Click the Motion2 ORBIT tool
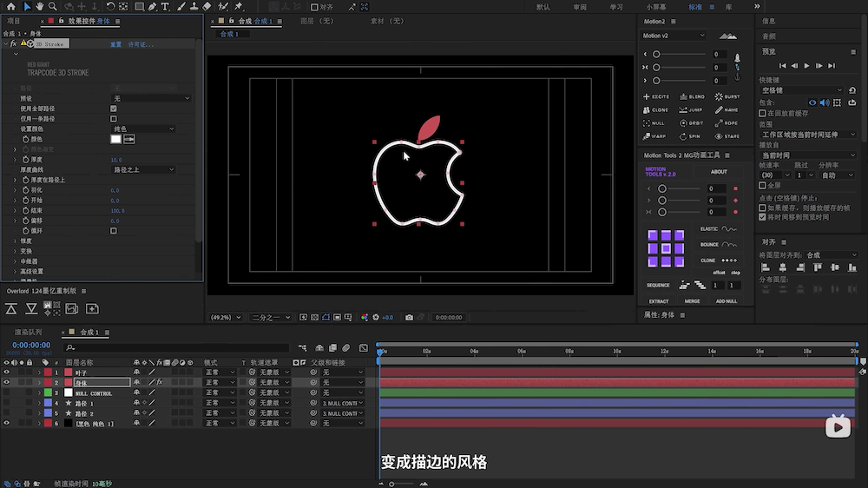Screen dimensions: 868x488 pos(692,123)
